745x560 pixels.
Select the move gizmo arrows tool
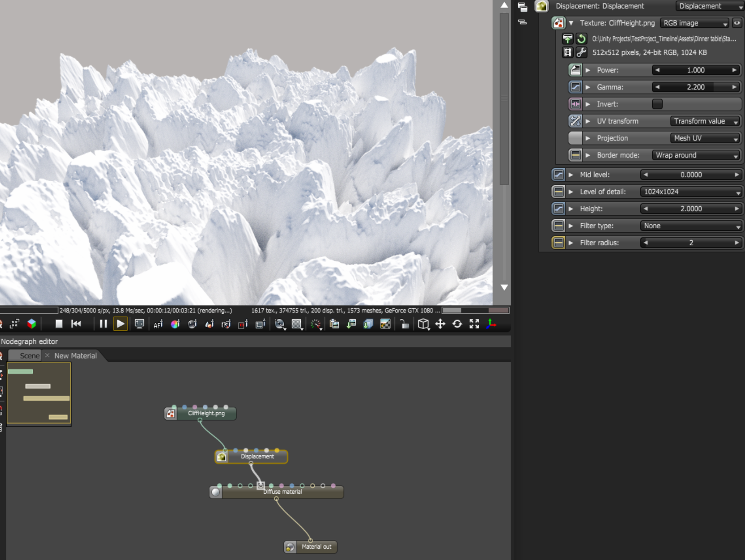point(440,324)
